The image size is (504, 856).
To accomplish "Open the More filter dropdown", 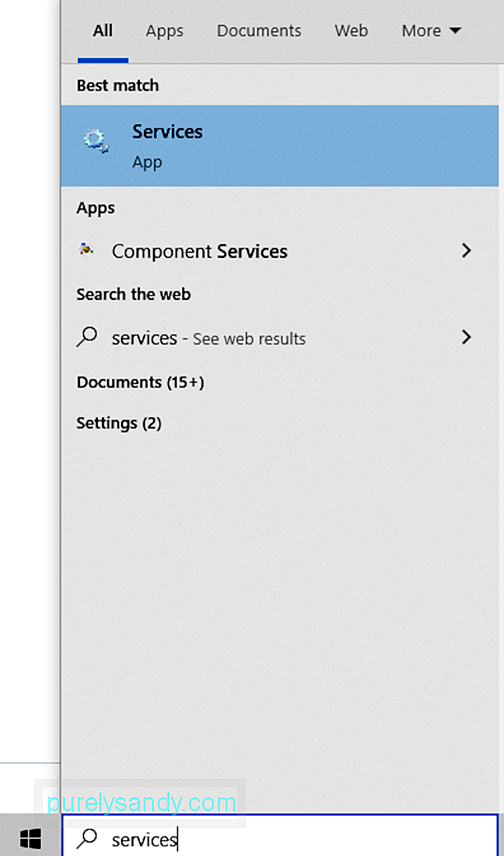I will pyautogui.click(x=431, y=31).
